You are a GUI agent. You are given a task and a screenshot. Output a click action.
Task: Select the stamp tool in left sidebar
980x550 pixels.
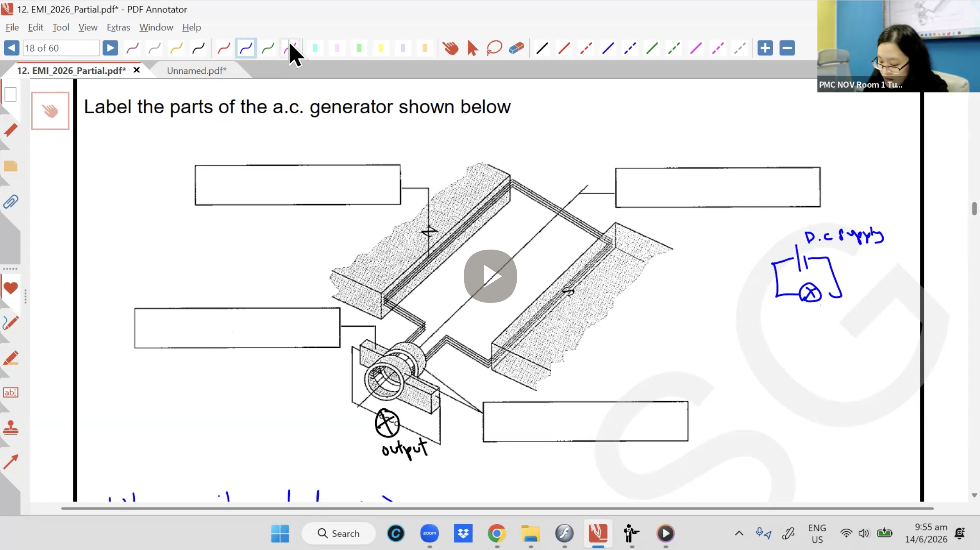10,427
